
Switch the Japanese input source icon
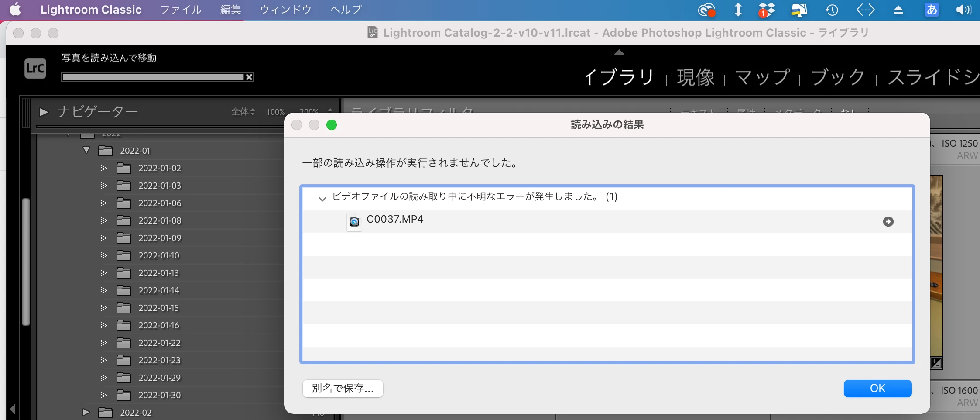[x=932, y=10]
